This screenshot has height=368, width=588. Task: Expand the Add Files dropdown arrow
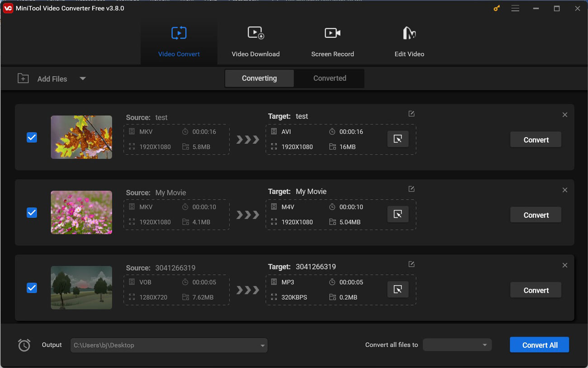point(83,78)
